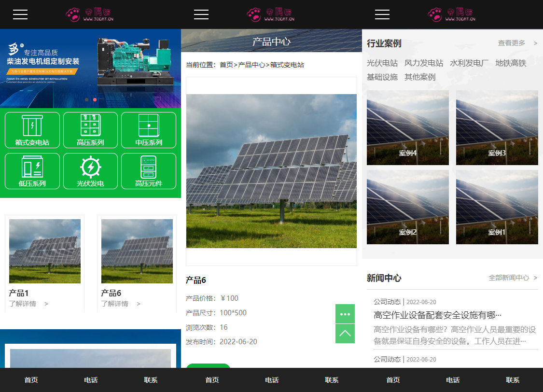Select the 地铁高铁 case category
Image resolution: width=543 pixels, height=392 pixels.
tap(511, 63)
